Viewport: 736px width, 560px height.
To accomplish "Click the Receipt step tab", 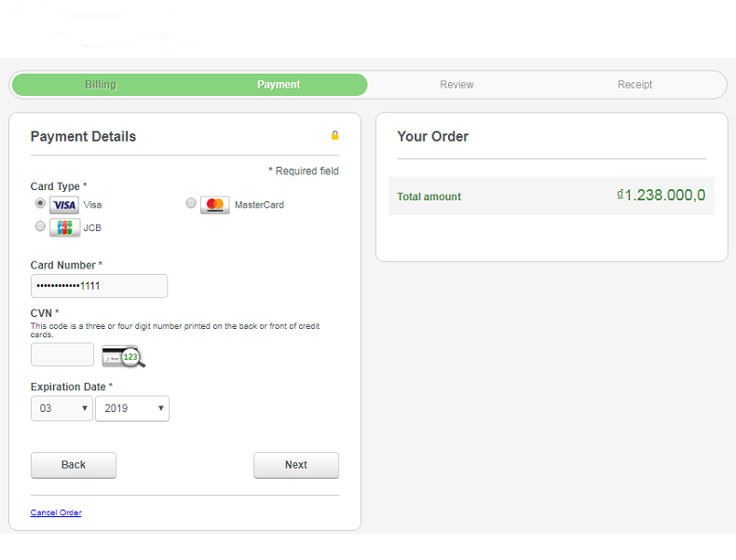I will [x=634, y=85].
